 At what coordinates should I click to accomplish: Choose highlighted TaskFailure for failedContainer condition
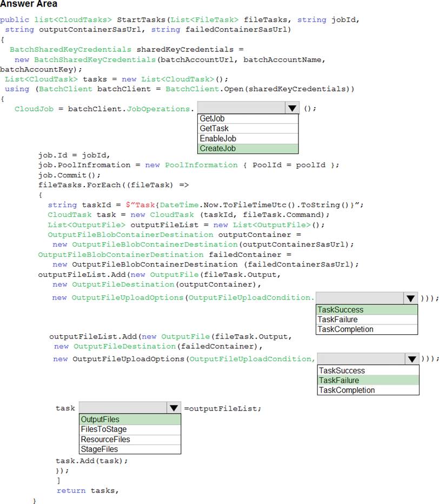(368, 380)
